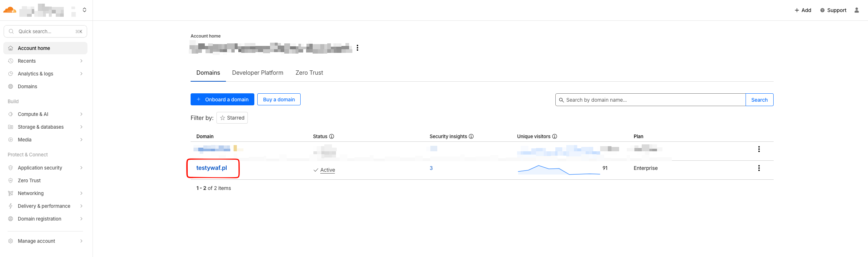Viewport: 868px width, 257px height.
Task: Switch to the Domains tab
Action: [208, 73]
